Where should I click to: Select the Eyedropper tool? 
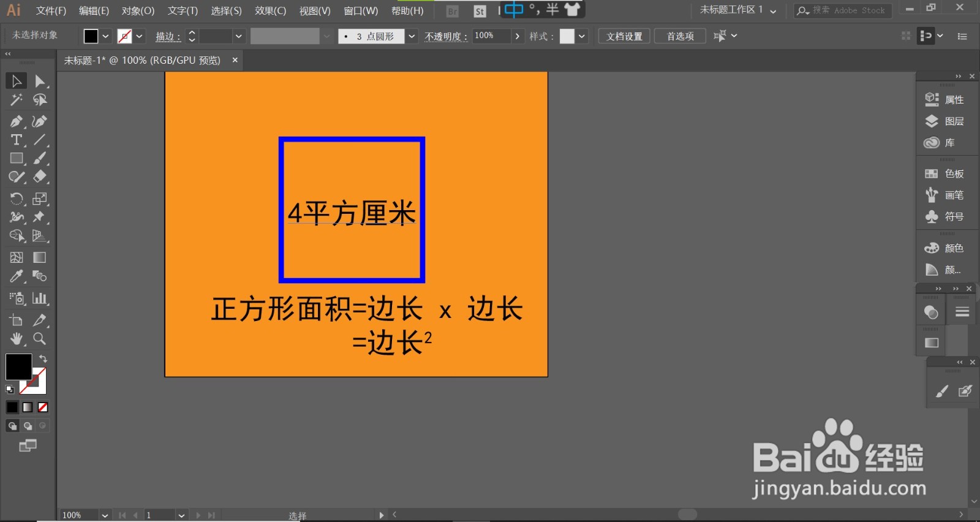click(16, 276)
